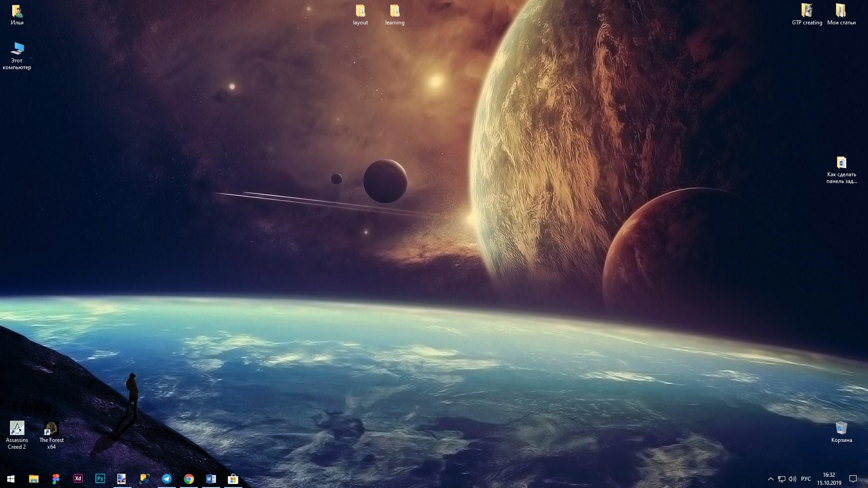Launch Photoshop from the taskbar
Image resolution: width=868 pixels, height=488 pixels.
click(100, 479)
